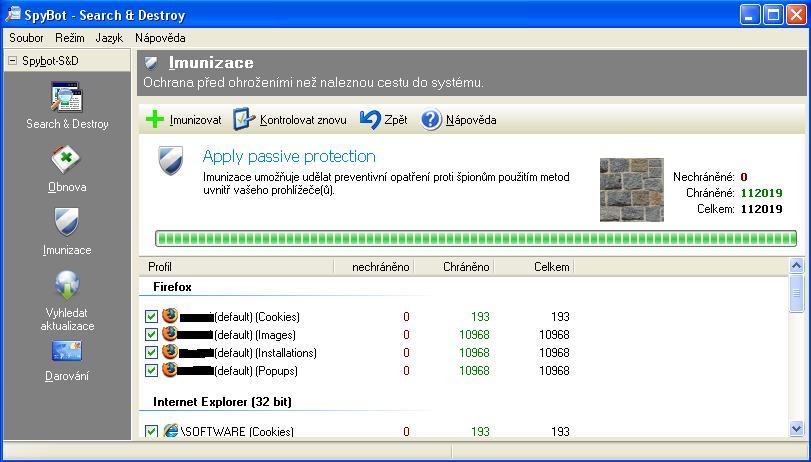
Task: Click the scroll up arrow of the list
Action: pyautogui.click(x=797, y=266)
